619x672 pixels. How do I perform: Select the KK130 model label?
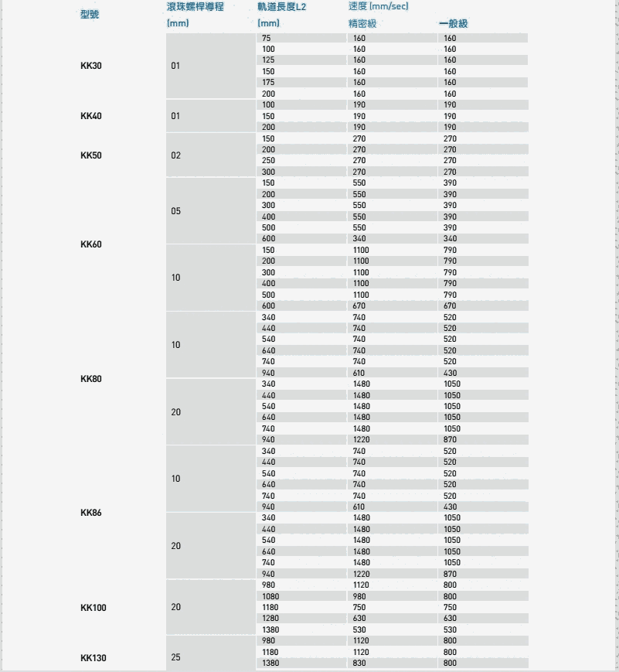[x=93, y=658]
